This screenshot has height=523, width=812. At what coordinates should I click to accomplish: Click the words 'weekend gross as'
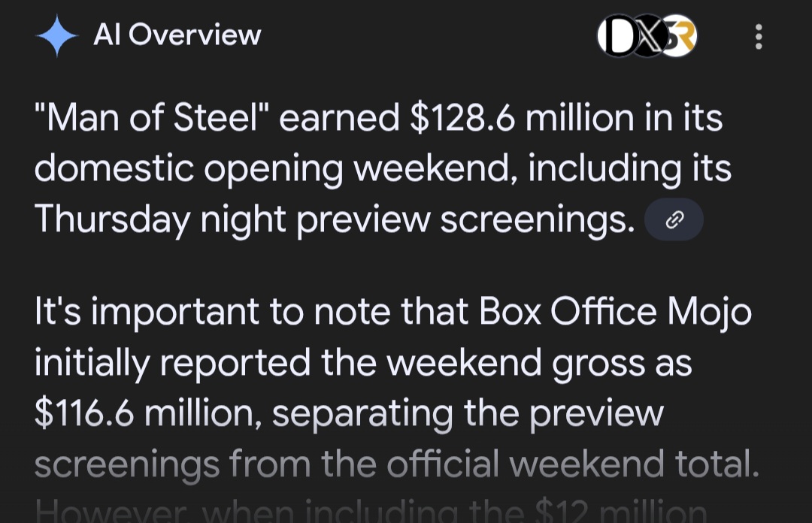tap(539, 364)
